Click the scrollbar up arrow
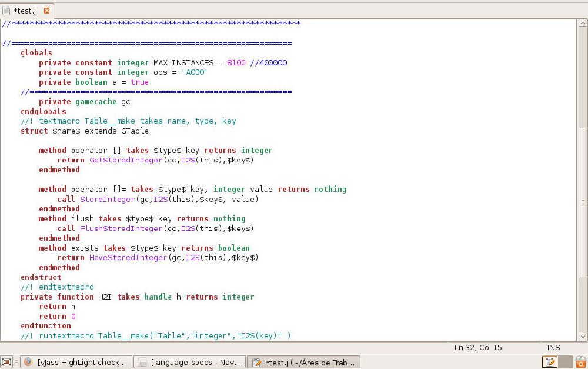Viewport: 588px width, 369px height. click(582, 24)
